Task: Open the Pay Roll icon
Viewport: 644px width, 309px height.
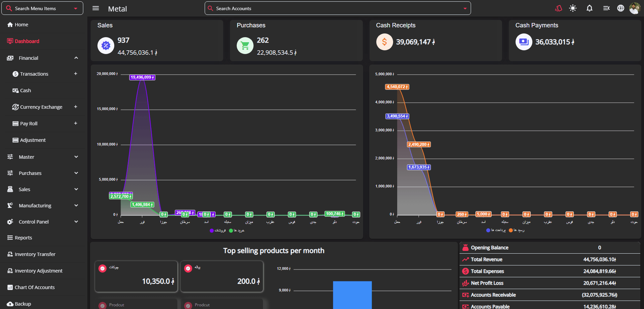Action: tap(15, 123)
